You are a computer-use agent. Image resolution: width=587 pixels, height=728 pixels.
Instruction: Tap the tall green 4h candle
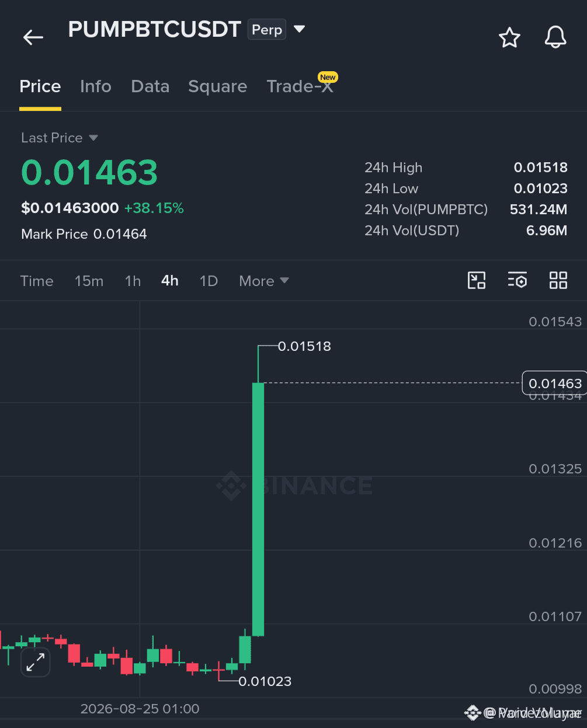258,509
